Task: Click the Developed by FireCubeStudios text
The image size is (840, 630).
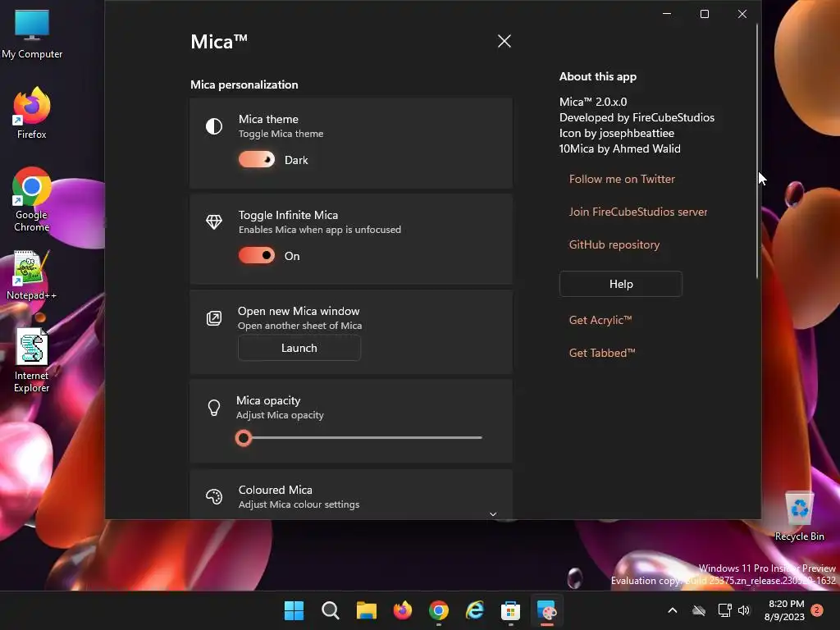Action: (637, 117)
